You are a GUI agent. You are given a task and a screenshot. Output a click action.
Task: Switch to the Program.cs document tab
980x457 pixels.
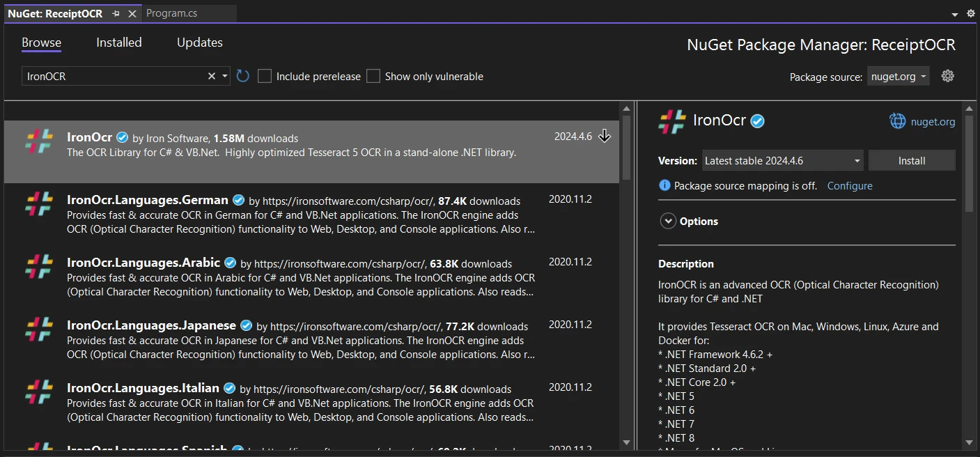tap(172, 13)
